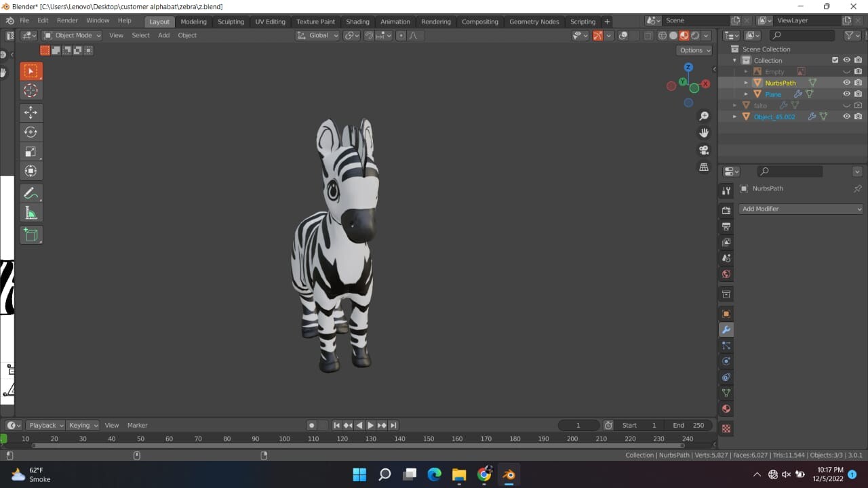Open the Object Mode dropdown
Viewport: 868px width, 488px height.
point(72,35)
